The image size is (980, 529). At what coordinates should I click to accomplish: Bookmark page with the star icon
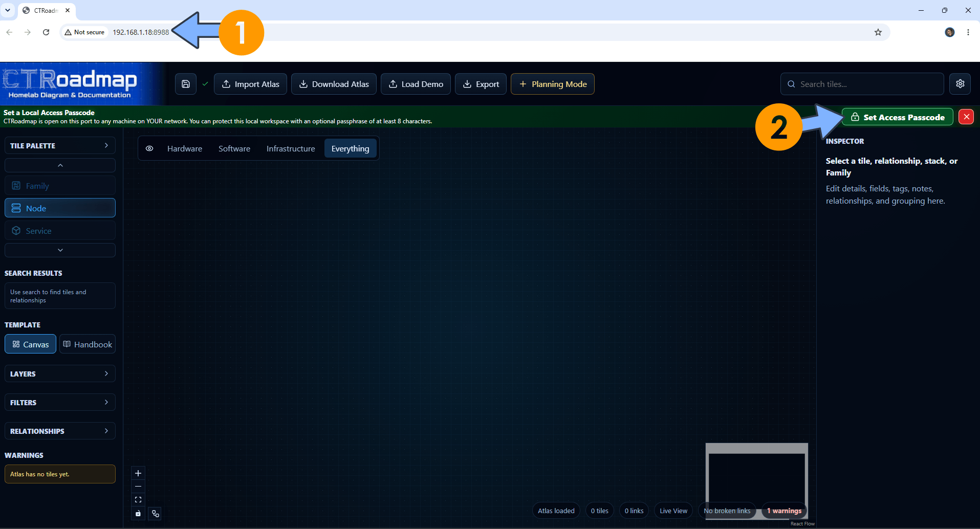878,32
